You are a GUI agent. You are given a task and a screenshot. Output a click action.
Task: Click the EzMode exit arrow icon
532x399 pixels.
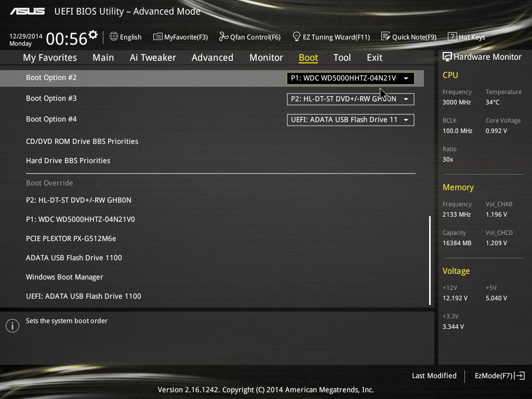pyautogui.click(x=520, y=376)
